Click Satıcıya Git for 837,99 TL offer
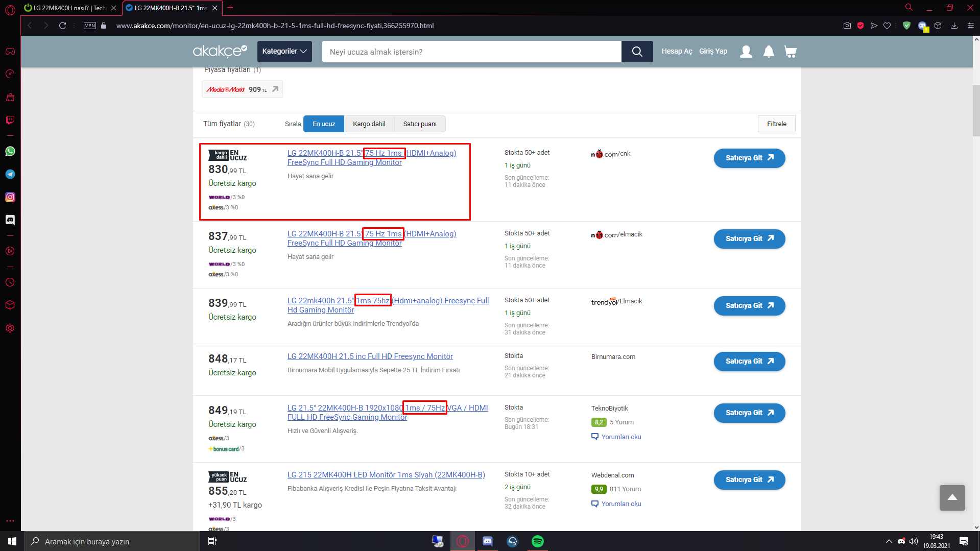Screen dimensions: 980x551 749,239
